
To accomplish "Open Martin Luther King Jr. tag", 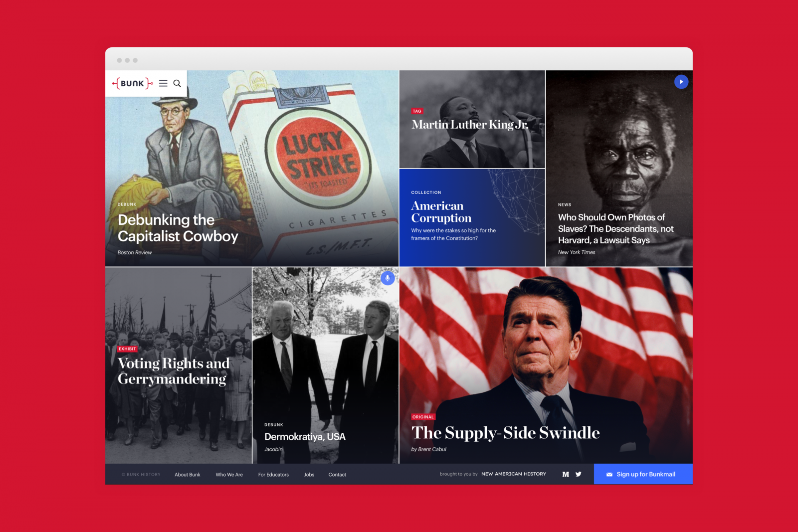I will [470, 125].
